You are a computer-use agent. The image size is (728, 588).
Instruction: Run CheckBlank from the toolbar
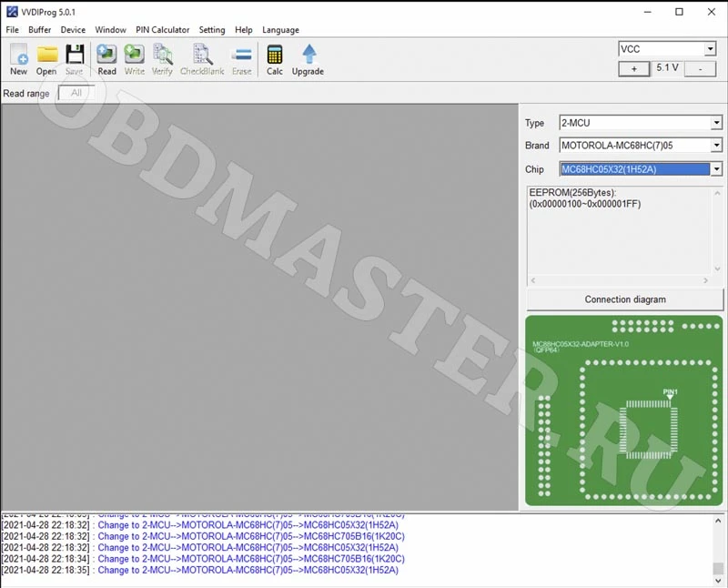tap(202, 59)
